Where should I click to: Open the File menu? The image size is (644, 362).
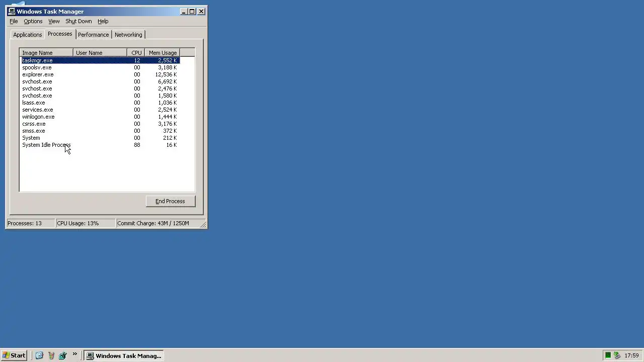click(x=14, y=21)
